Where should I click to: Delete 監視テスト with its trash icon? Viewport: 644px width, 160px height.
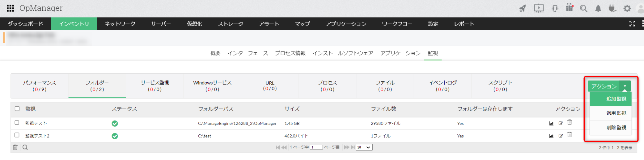coord(570,122)
